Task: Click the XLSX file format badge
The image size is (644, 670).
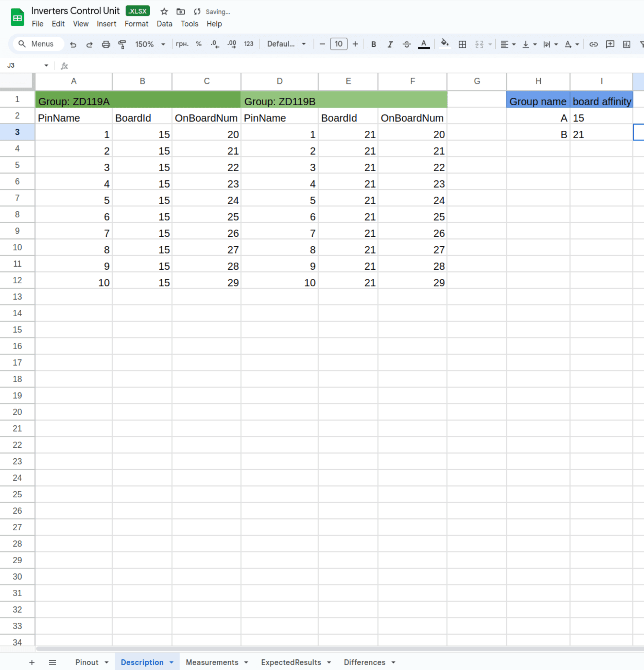Action: (138, 11)
